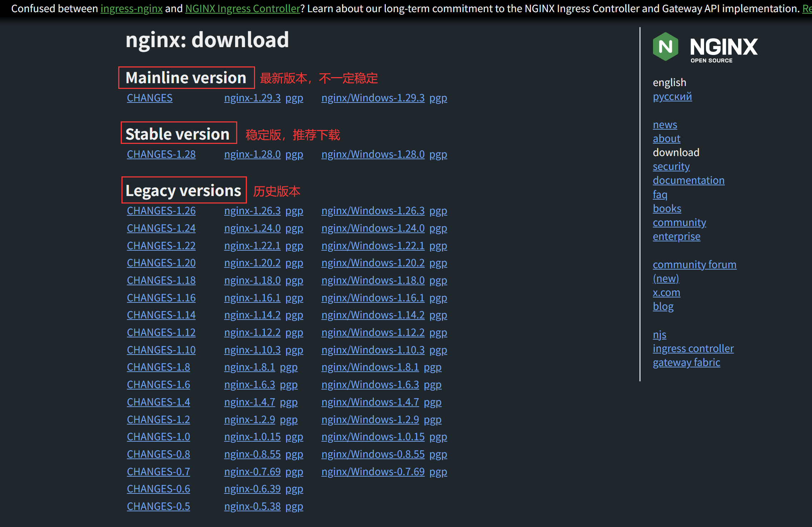Download nginx-1.18.0 source
Viewport: 812px width, 527px height.
coord(252,280)
